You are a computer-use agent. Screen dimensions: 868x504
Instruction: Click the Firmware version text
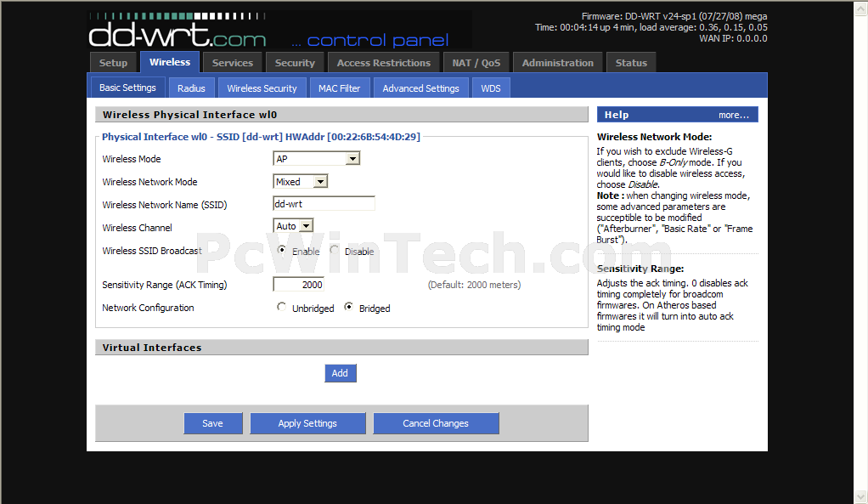674,17
